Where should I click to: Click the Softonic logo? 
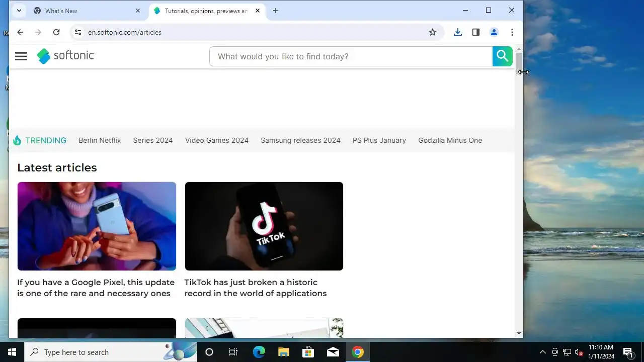[65, 56]
